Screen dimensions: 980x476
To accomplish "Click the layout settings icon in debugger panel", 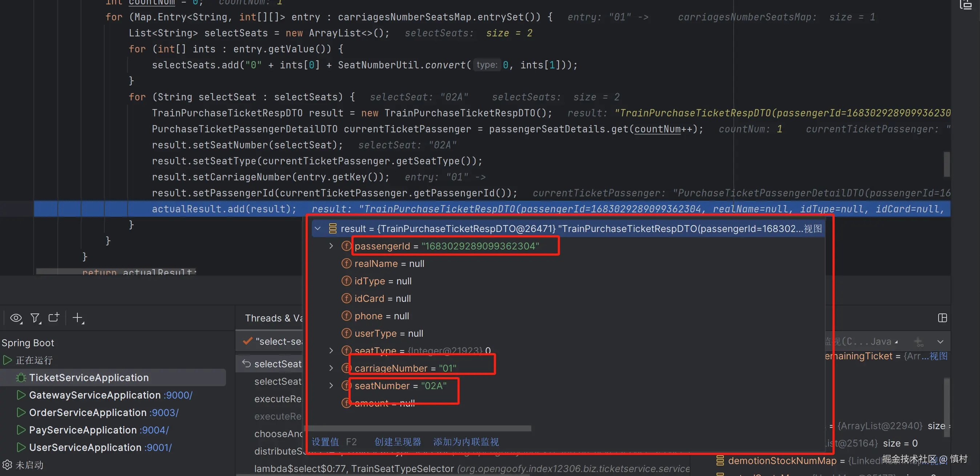I will point(942,317).
